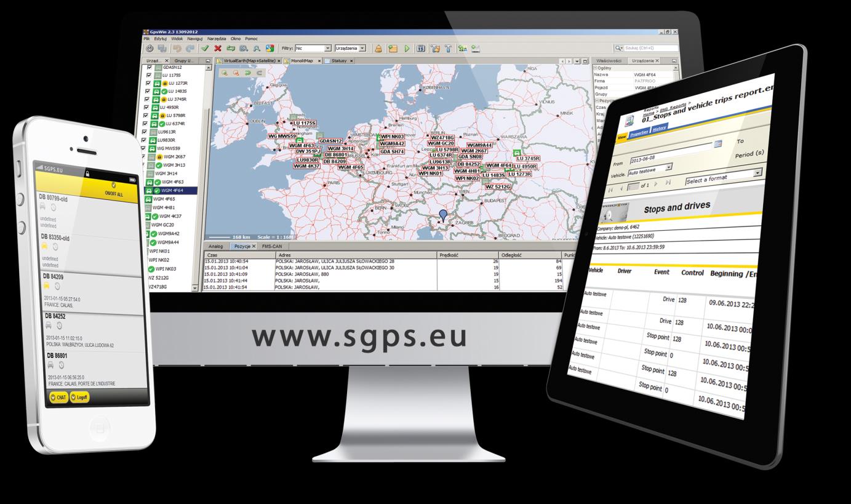Toggle the LU 1483S checkbox
The height and width of the screenshot is (504, 851).
tap(147, 90)
